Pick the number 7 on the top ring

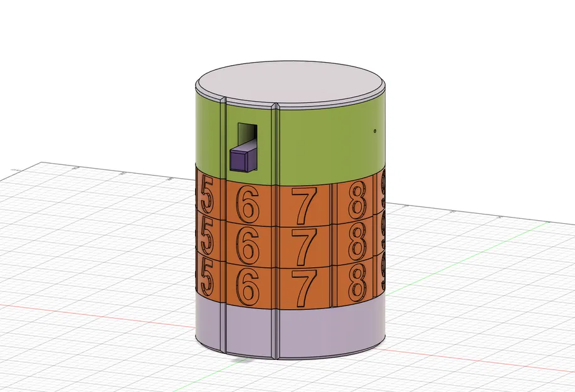click(303, 205)
